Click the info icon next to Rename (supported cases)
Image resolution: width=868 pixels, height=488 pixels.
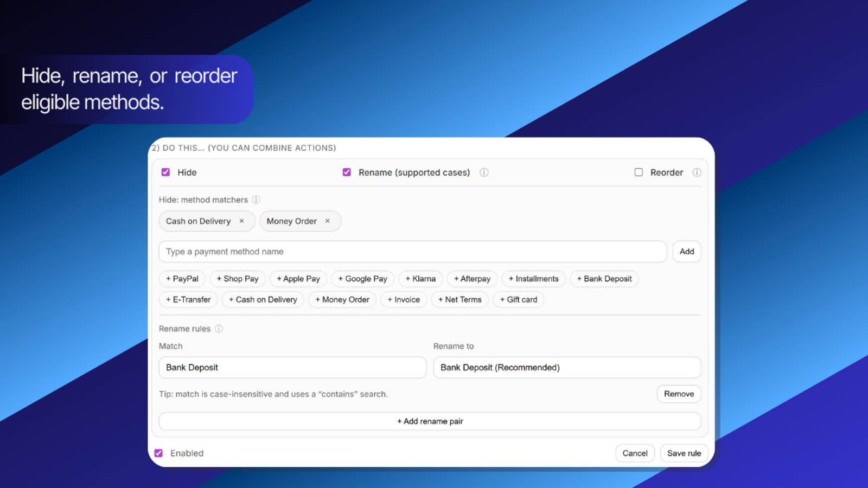coord(483,172)
